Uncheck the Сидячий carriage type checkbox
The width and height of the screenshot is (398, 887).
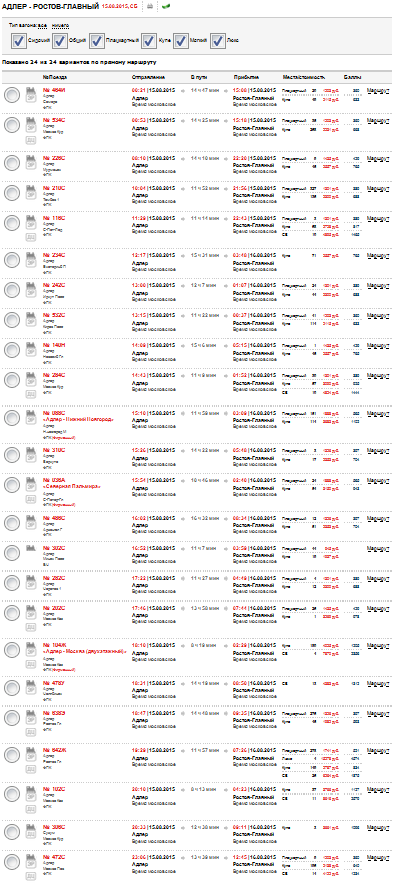[18, 41]
